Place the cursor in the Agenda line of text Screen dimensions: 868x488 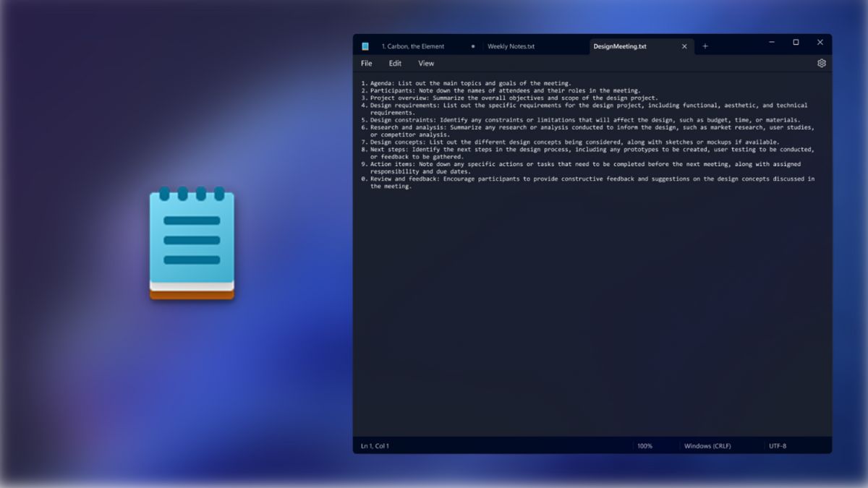pos(470,83)
